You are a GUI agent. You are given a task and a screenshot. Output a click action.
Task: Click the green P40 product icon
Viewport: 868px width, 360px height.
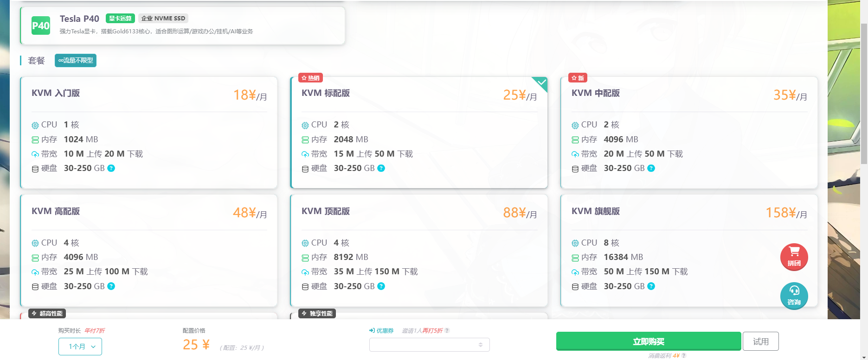41,26
